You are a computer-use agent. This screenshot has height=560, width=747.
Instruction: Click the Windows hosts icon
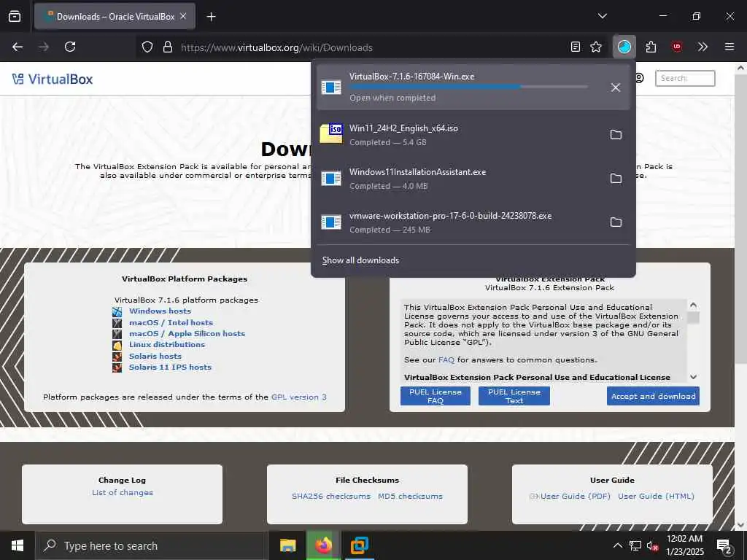(x=117, y=312)
